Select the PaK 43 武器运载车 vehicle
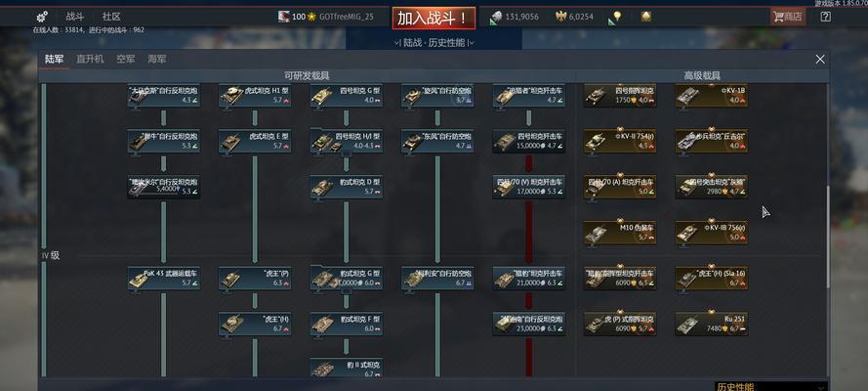 [x=163, y=278]
